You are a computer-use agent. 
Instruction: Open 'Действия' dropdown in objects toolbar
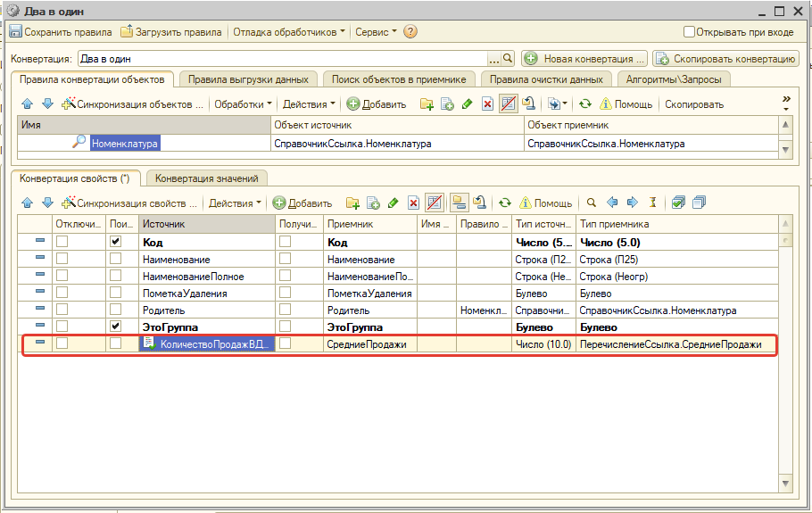pos(309,104)
